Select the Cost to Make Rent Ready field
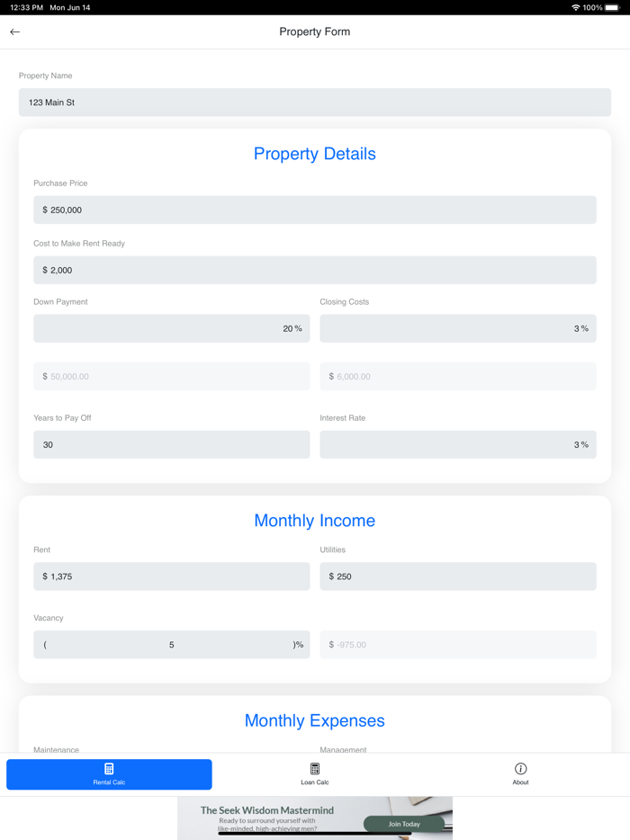The height and width of the screenshot is (840, 630). click(314, 270)
